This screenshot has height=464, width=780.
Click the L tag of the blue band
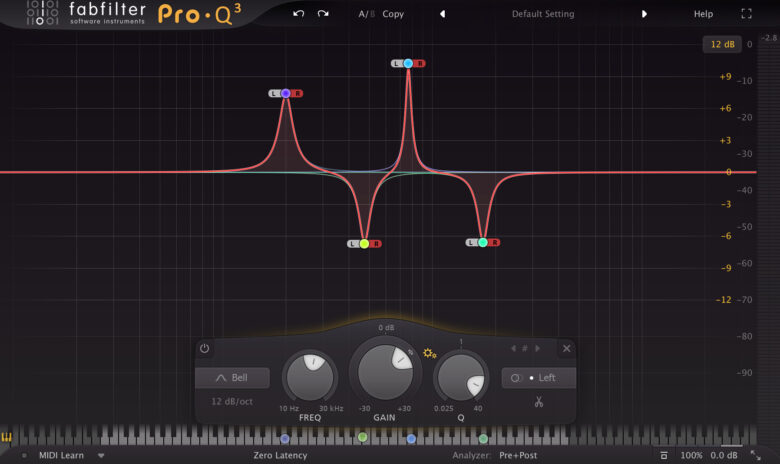[396, 64]
